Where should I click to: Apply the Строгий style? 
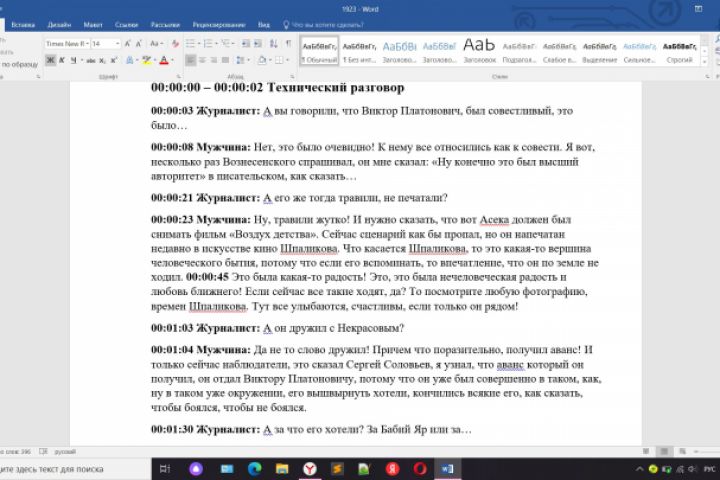coord(680,51)
